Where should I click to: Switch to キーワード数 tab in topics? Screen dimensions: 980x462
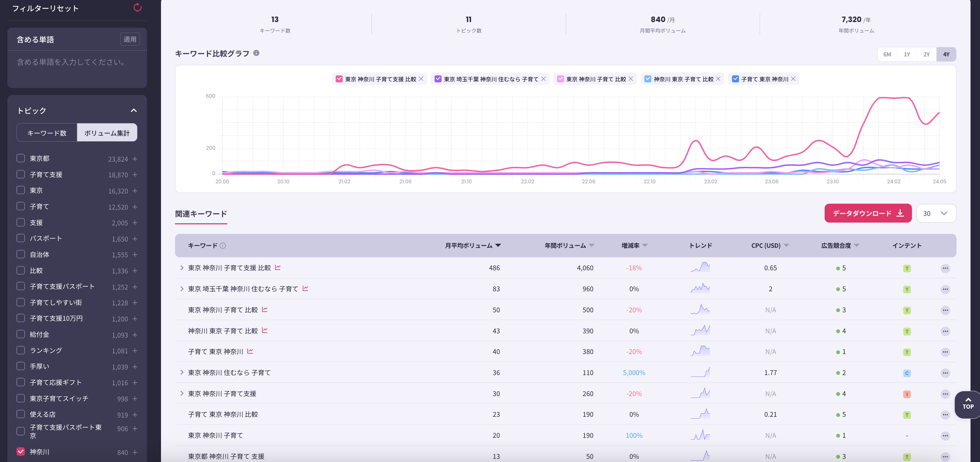tap(47, 133)
